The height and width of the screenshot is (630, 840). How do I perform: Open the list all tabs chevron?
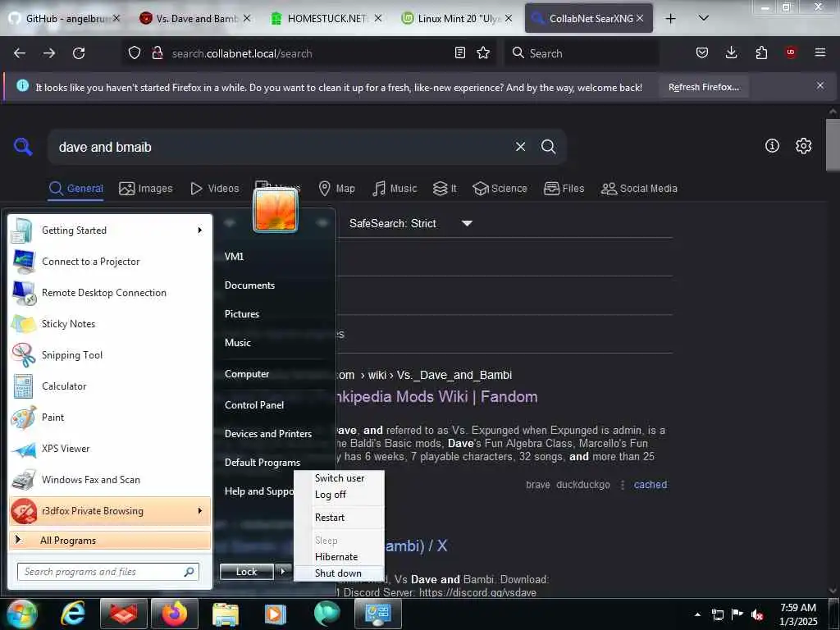click(703, 18)
